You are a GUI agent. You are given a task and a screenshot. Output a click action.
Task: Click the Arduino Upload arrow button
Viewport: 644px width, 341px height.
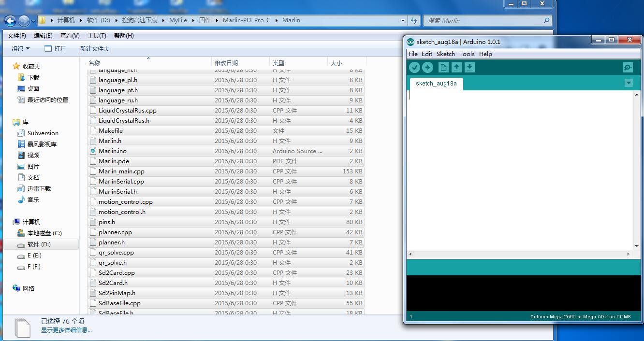click(x=427, y=68)
